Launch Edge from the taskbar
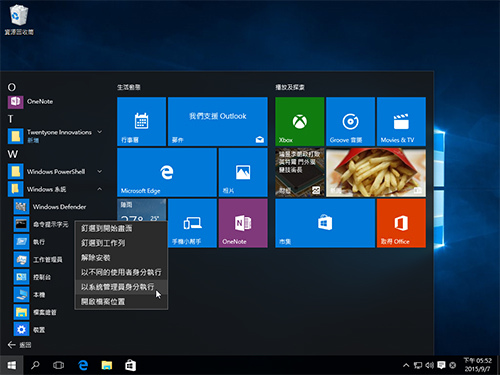Screen dimensions: 500x375 (83, 365)
